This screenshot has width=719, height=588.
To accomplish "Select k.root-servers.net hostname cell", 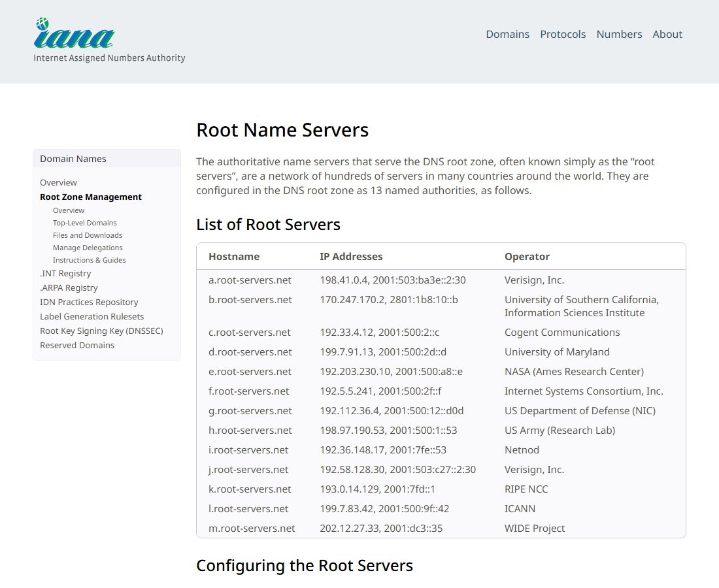I will tap(250, 489).
